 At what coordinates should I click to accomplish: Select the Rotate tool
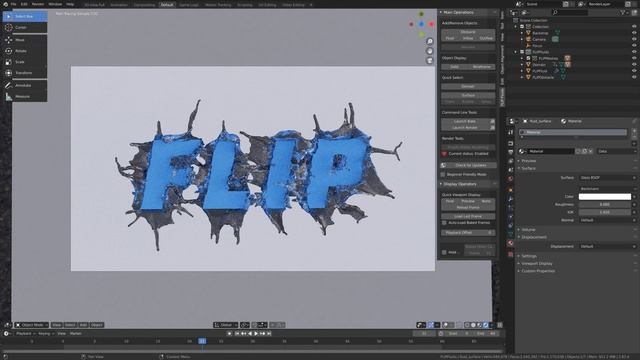[x=25, y=51]
